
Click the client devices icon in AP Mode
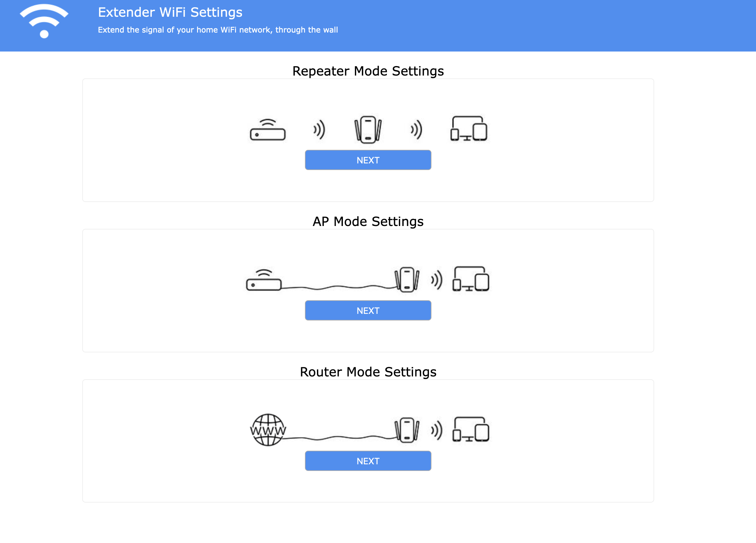470,279
